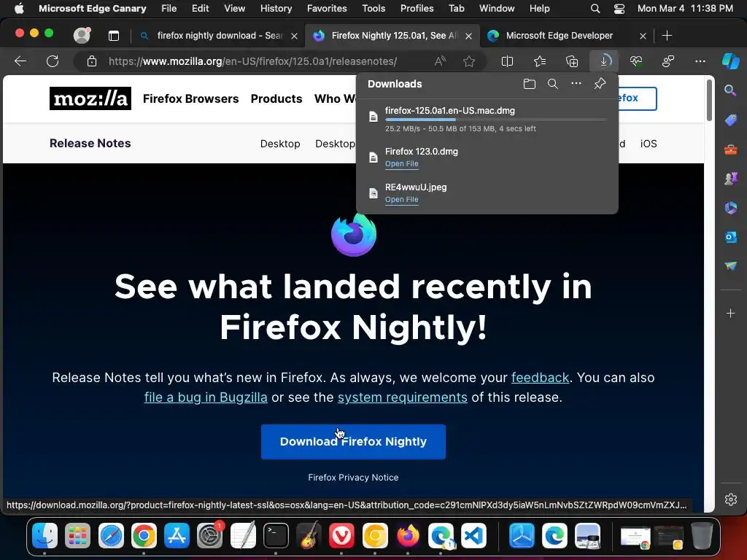Open split screen view icon
Image resolution: width=747 pixels, height=560 pixels.
(x=508, y=61)
